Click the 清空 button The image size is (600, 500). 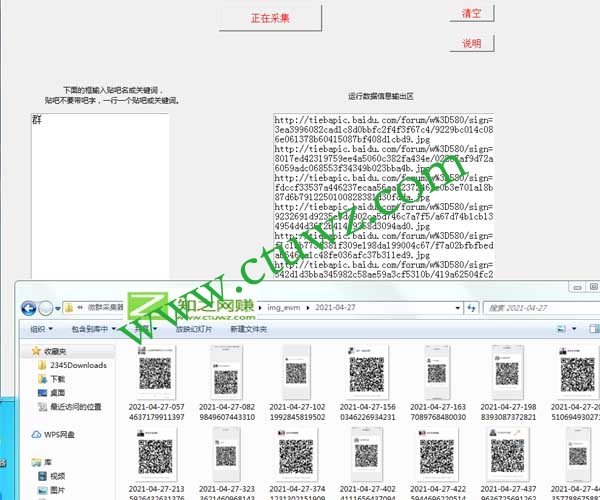pos(471,13)
